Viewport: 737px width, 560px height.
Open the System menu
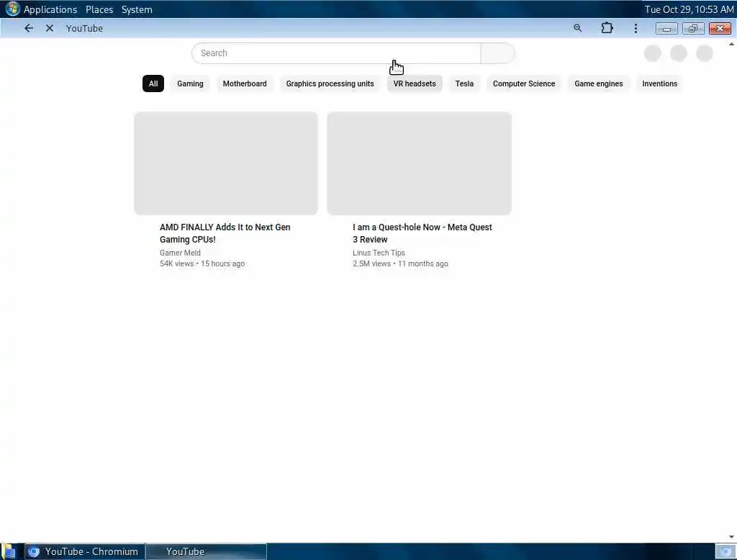[x=137, y=9]
